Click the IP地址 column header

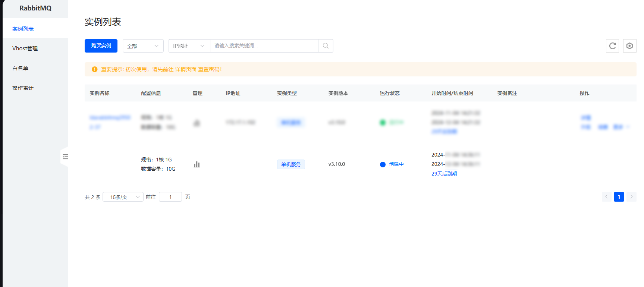[x=233, y=93]
